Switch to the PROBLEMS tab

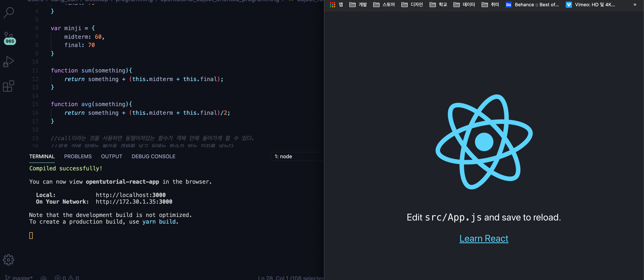pos(78,156)
